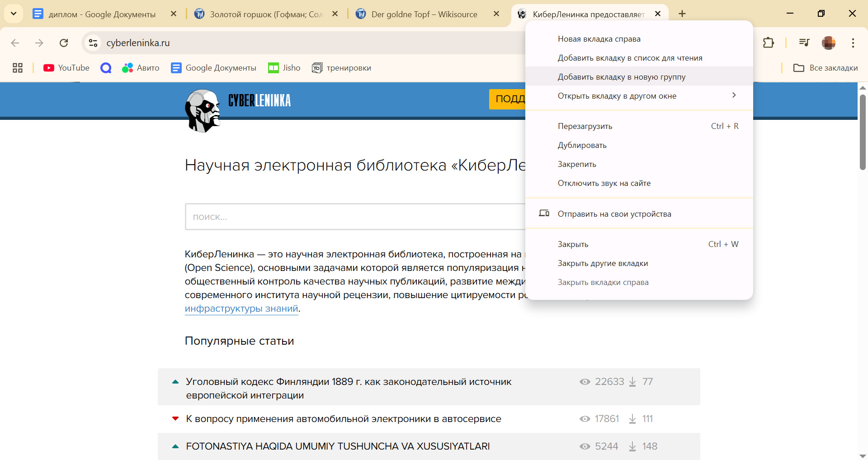Select Закрыть другие вкладки
This screenshot has width=868, height=460.
point(639,263)
